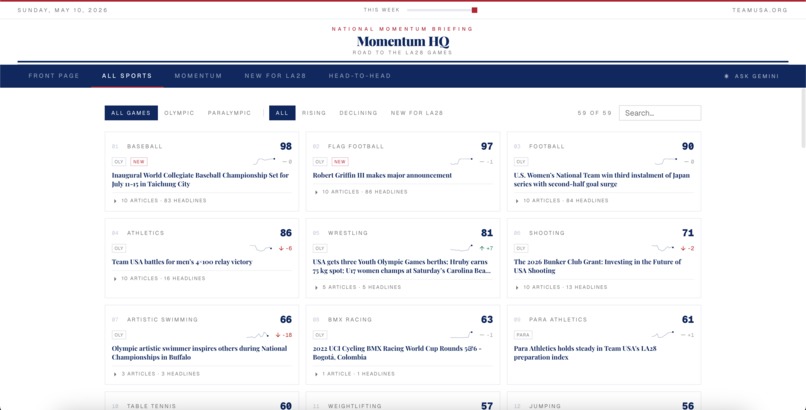Click the Baseball sparkline trend chart
Screen dimensions: 806x410
(x=265, y=161)
